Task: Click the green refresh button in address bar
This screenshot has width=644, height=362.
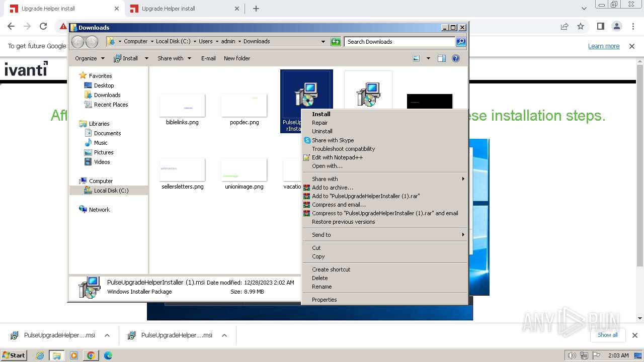Action: pyautogui.click(x=336, y=42)
